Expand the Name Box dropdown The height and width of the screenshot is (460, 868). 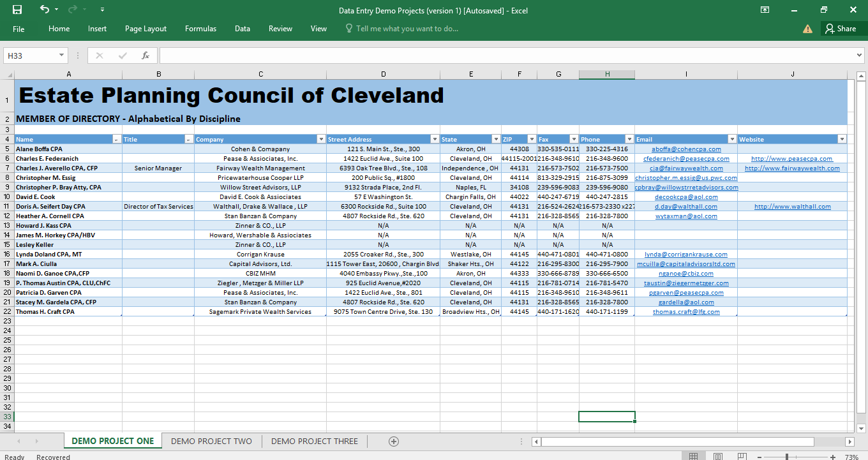(62, 56)
